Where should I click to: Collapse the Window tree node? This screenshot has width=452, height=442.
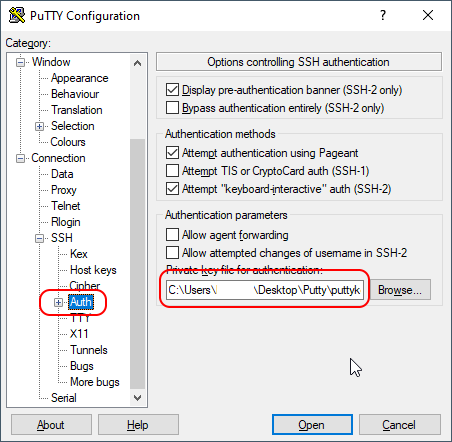(x=20, y=62)
